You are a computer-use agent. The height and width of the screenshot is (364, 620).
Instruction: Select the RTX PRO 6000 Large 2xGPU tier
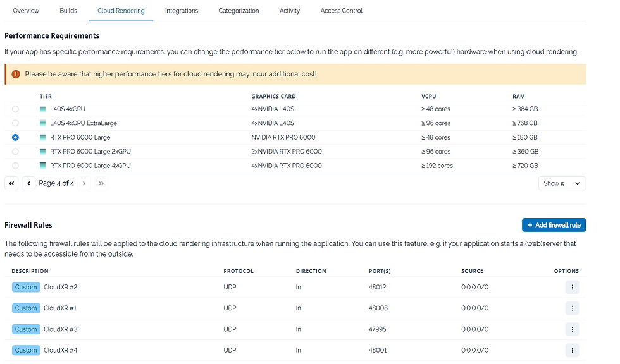(x=15, y=151)
